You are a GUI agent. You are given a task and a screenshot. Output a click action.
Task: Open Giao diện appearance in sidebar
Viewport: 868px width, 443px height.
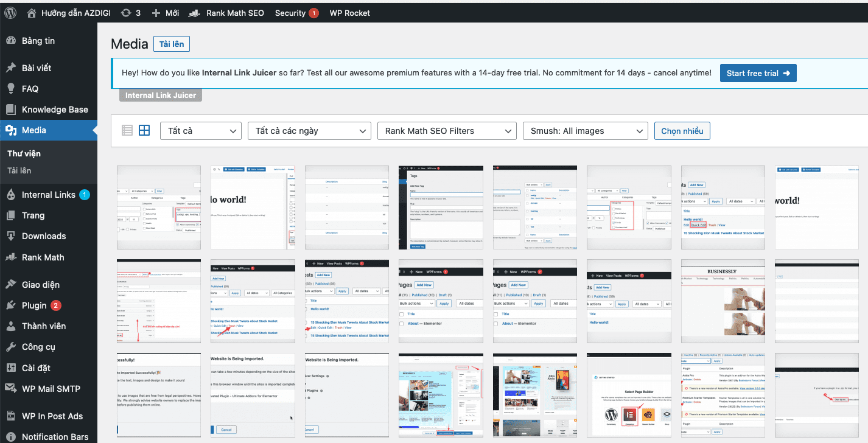point(41,285)
